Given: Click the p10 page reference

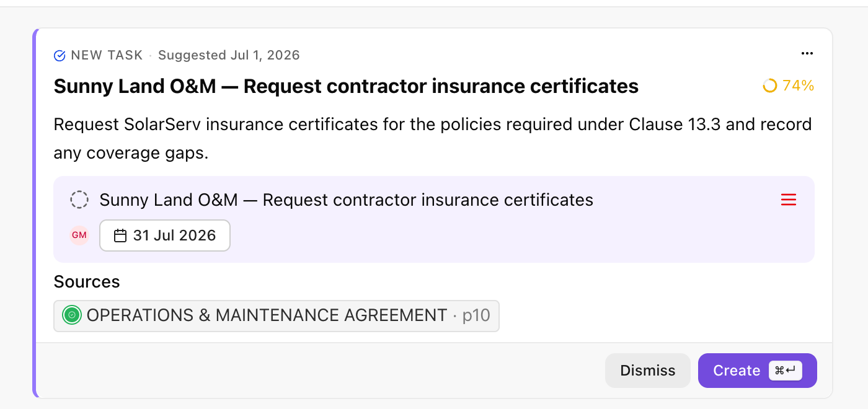Looking at the screenshot, I should click(x=476, y=315).
